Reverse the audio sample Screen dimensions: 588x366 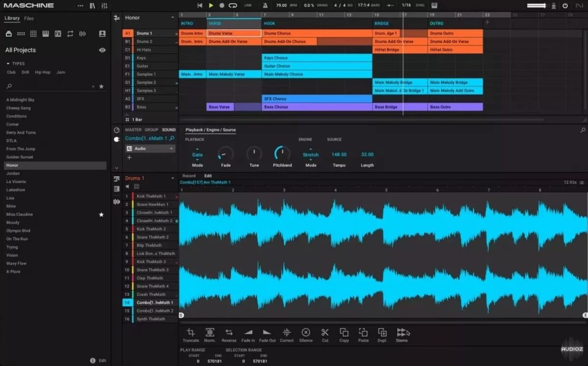(229, 332)
